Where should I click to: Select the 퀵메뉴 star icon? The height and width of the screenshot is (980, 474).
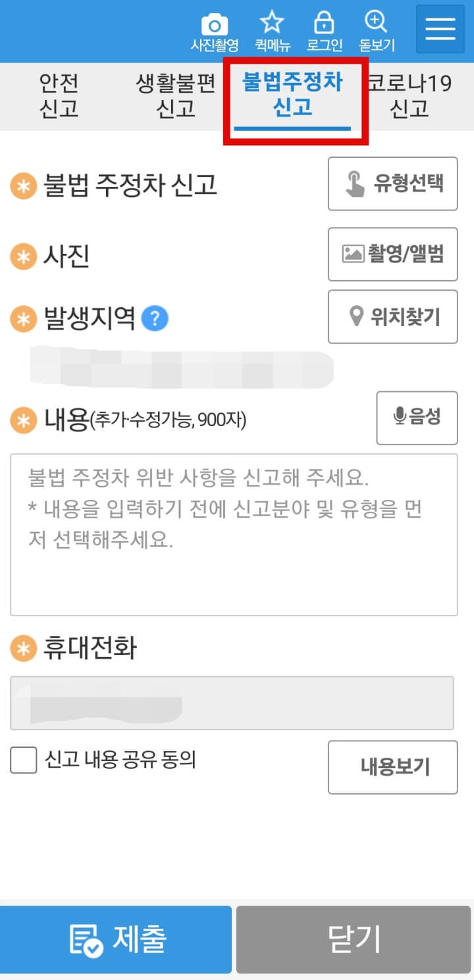271,22
